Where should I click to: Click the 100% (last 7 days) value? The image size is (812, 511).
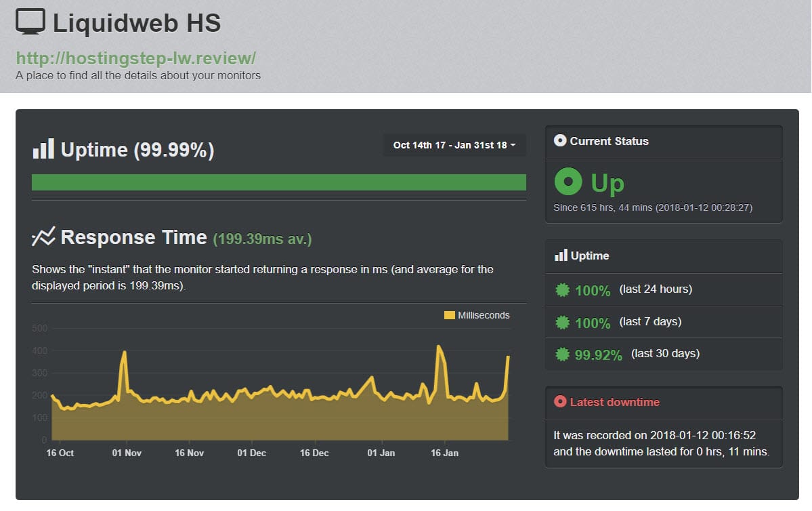coord(593,323)
